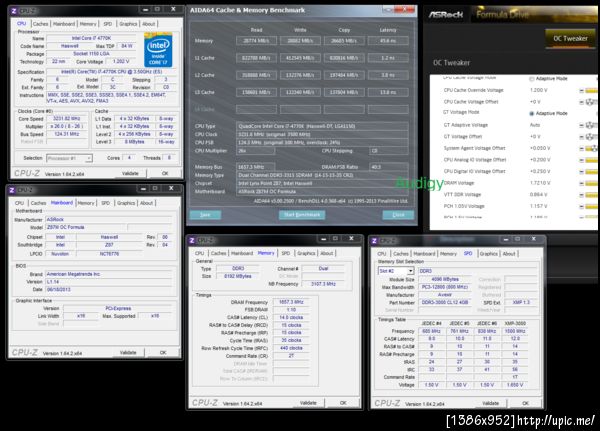600x431 pixels.
Task: Click the ASRock logo in Formula Drive
Action: pyautogui.click(x=446, y=15)
